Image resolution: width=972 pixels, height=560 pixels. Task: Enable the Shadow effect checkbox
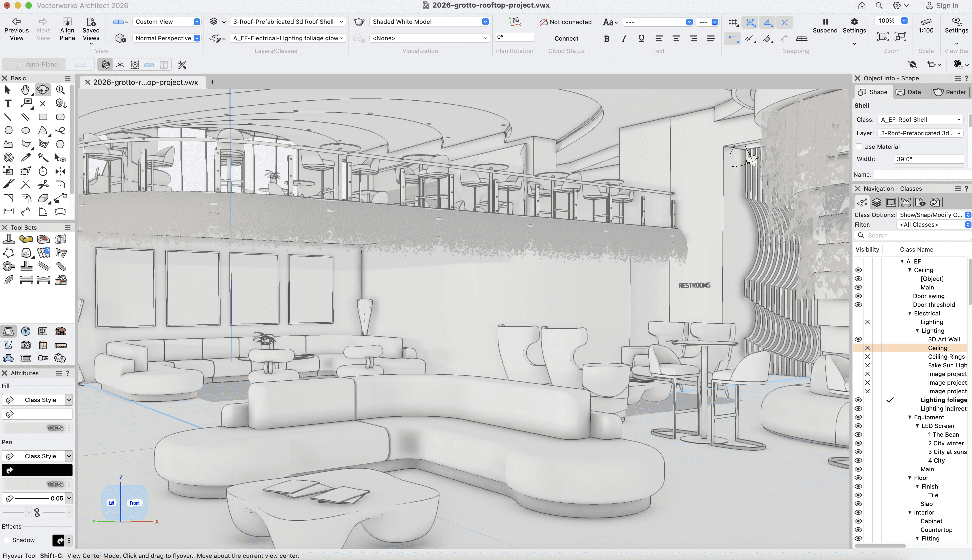point(7,540)
